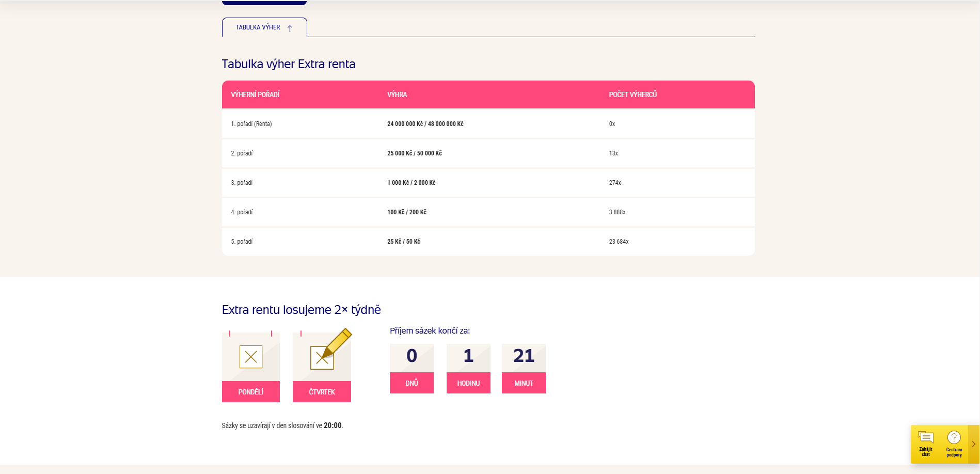Click the Počet výherců column header
This screenshot has height=474, width=980.
[x=633, y=94]
